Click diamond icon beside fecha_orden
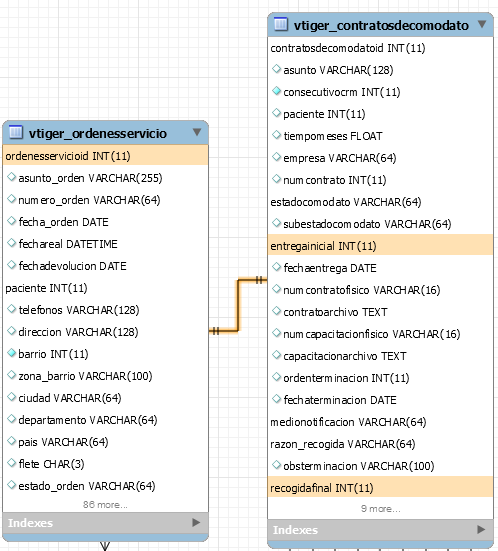Screen dimensions: 498x551 click(12, 221)
